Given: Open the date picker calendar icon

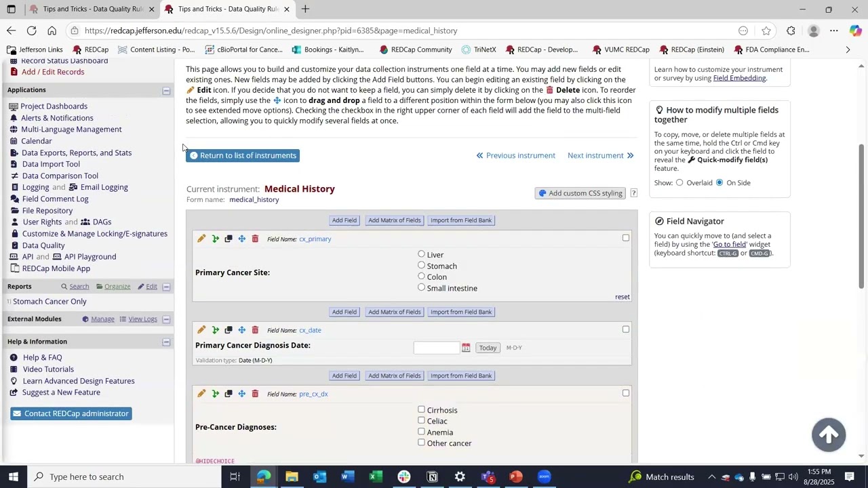Looking at the screenshot, I should (466, 348).
